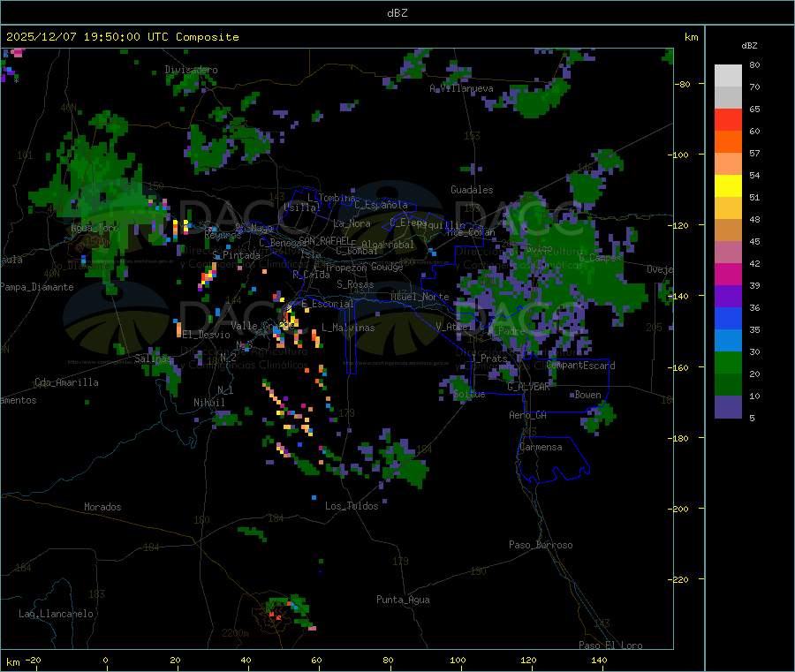Screen dimensions: 795x672
Task: Click the yellow 51–54 dBZ legend swatch
Action: 728,186
